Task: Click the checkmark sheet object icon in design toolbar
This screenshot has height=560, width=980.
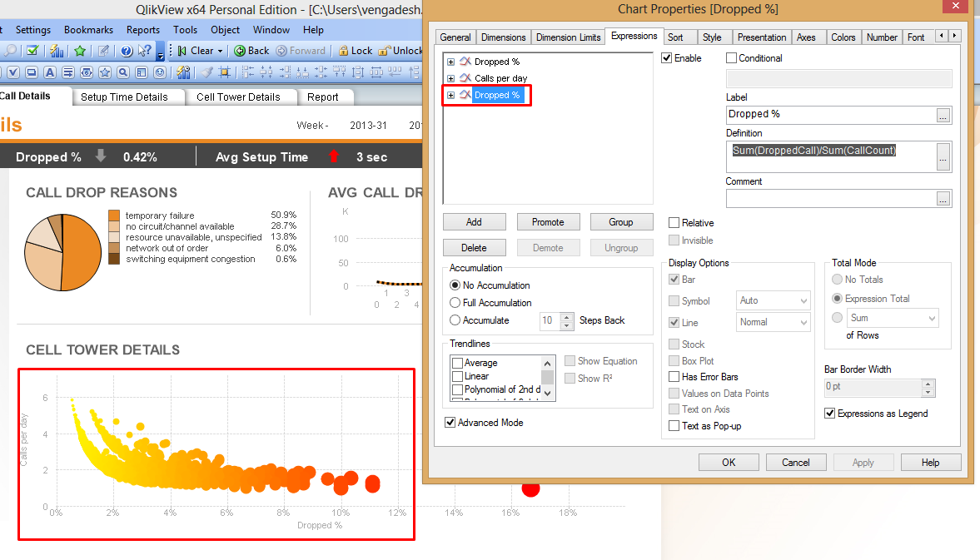Action: click(14, 72)
